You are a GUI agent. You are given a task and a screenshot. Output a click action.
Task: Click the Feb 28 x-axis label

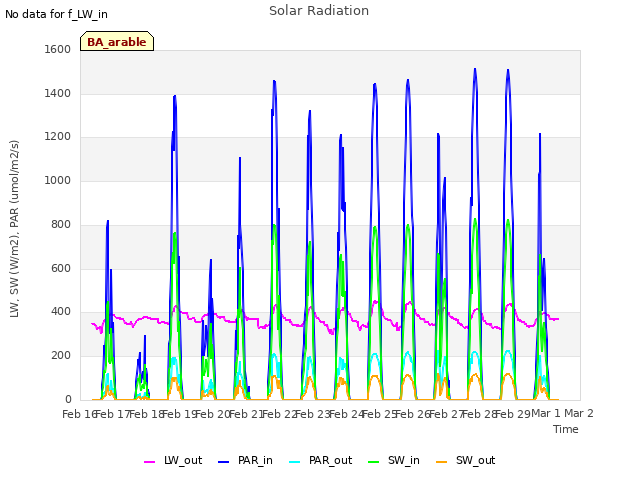[x=479, y=414]
